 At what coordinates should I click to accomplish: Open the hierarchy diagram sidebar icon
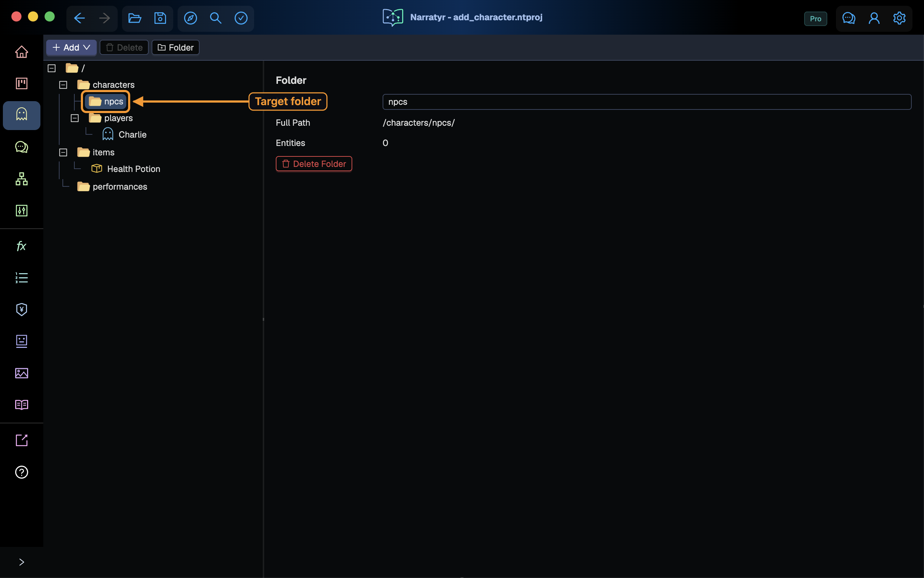tap(22, 178)
